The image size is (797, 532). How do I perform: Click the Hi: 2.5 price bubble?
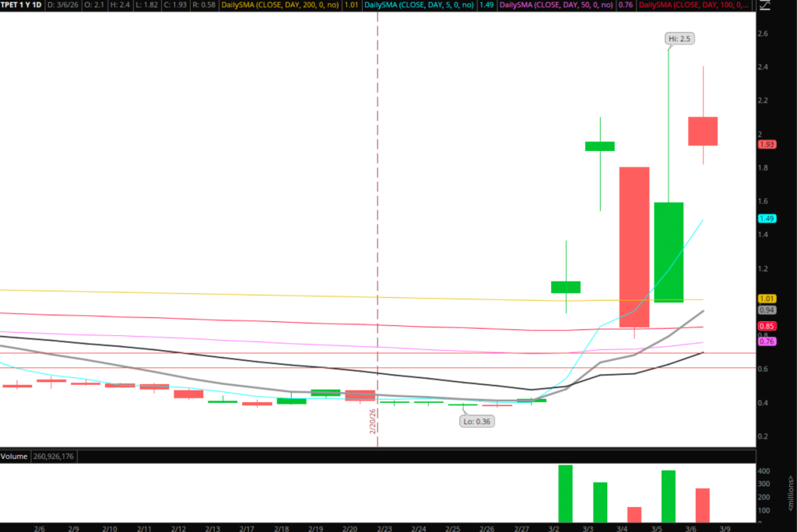[680, 38]
